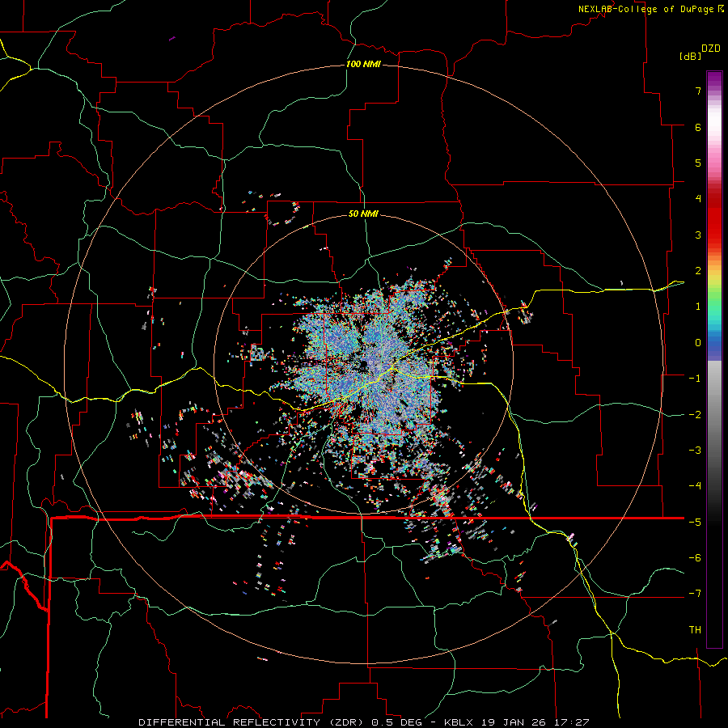Screen dimensions: 728x728
Task: Click the '-3' dB scale value
Action: [x=695, y=451]
